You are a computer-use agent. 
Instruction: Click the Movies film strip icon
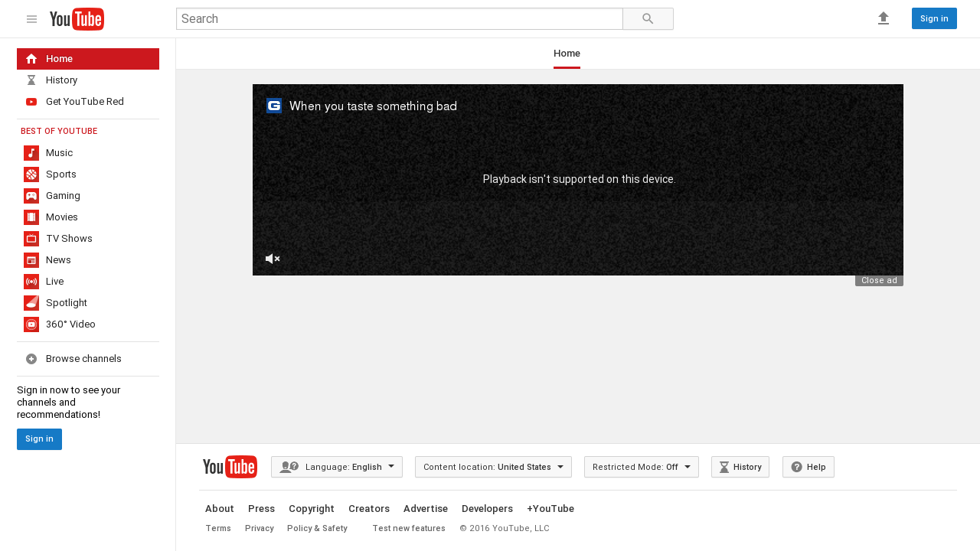click(x=31, y=217)
